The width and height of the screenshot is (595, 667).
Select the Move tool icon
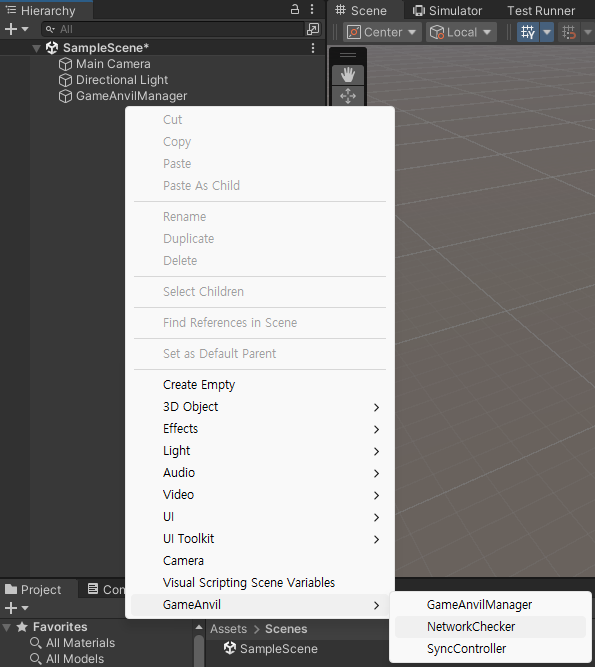pyautogui.click(x=347, y=96)
